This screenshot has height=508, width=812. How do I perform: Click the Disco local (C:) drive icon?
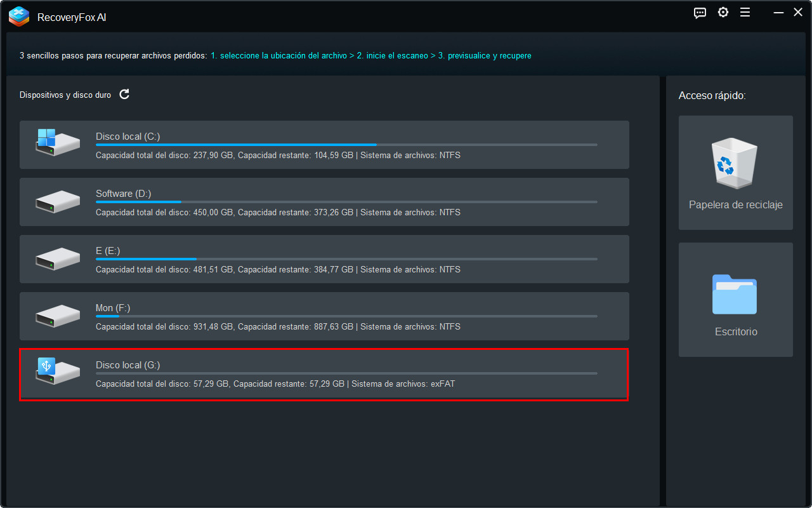coord(58,144)
